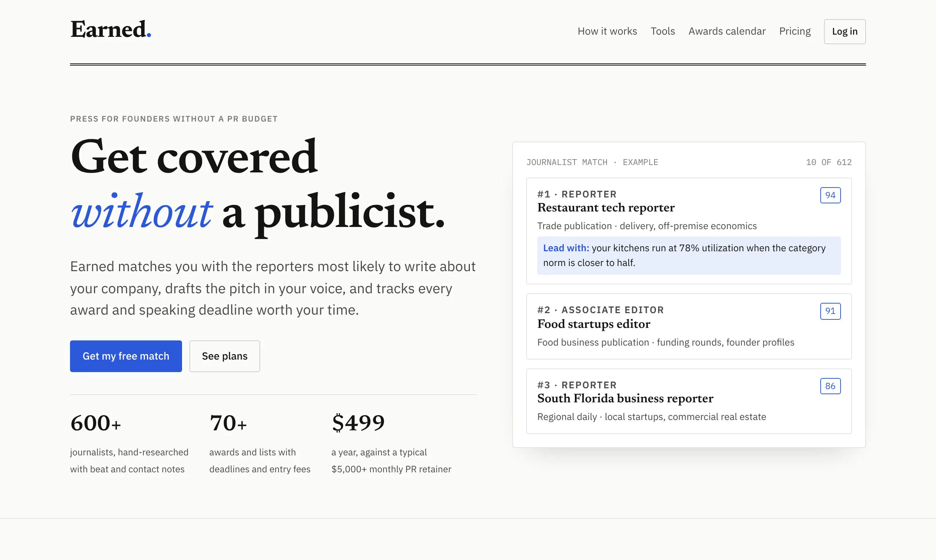The width and height of the screenshot is (936, 560).
Task: Select the Restaurant tech reporter card title
Action: click(606, 208)
